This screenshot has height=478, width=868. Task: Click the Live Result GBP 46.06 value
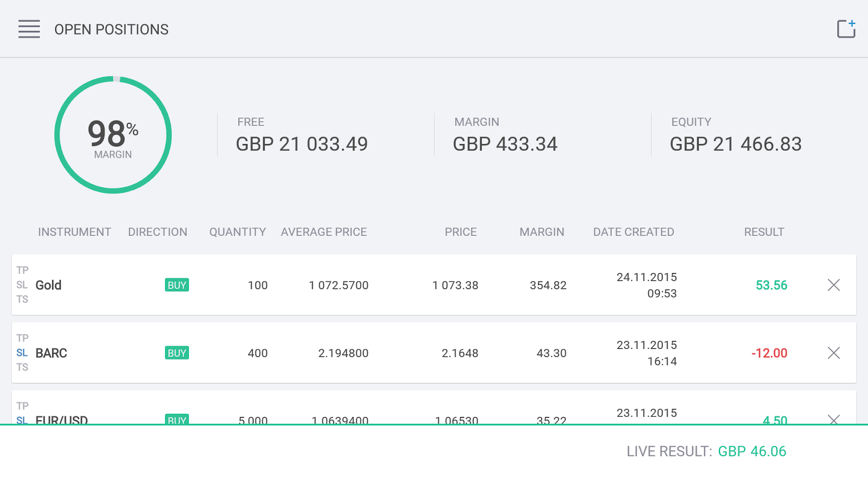click(x=752, y=451)
